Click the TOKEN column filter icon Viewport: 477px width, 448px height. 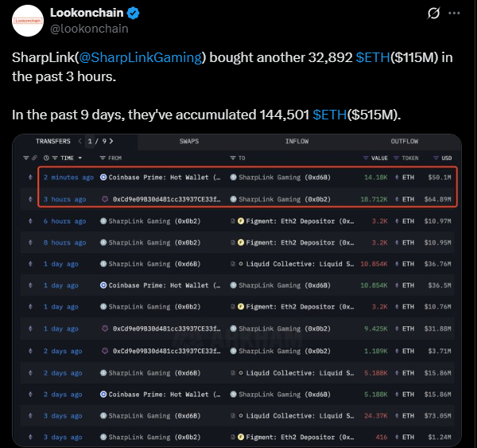[x=396, y=158]
